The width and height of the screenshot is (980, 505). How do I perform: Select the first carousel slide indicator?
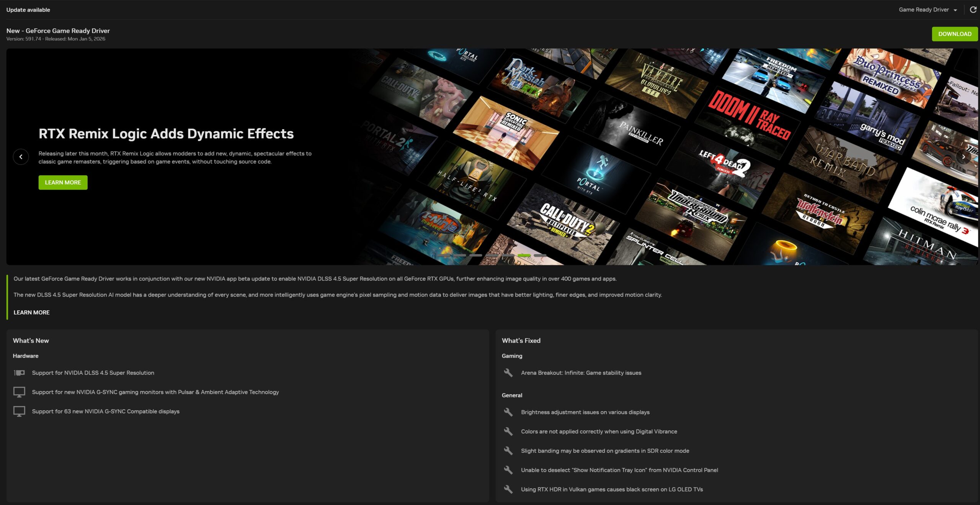tap(444, 255)
